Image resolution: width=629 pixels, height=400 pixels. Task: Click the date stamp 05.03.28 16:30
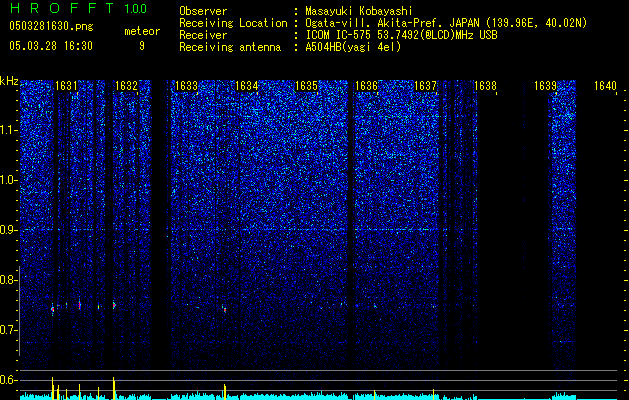click(51, 46)
